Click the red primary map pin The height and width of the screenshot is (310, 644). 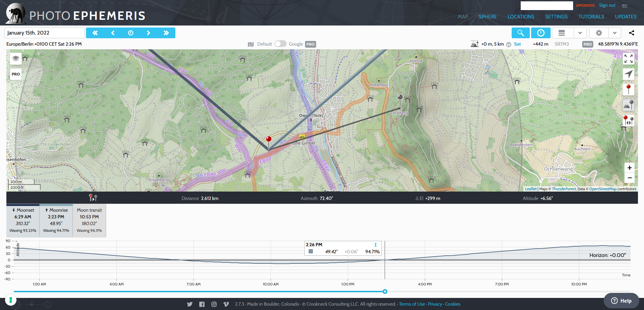pyautogui.click(x=268, y=139)
